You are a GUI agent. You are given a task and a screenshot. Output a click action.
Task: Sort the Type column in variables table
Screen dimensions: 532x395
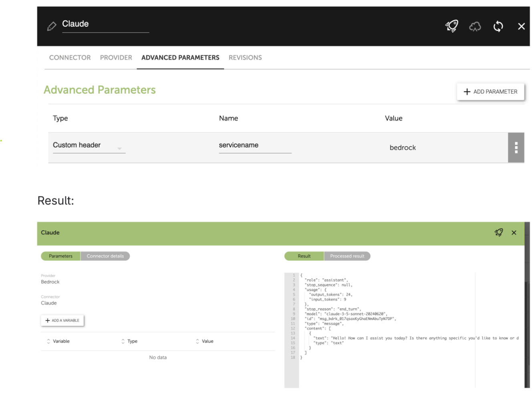(x=123, y=341)
